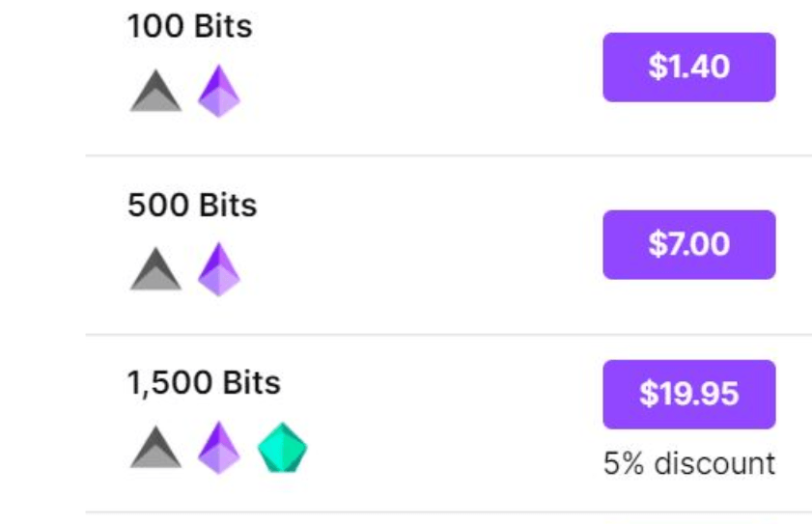Click divider line below 1,500 Bits row
This screenshot has width=812, height=524.
(x=448, y=512)
